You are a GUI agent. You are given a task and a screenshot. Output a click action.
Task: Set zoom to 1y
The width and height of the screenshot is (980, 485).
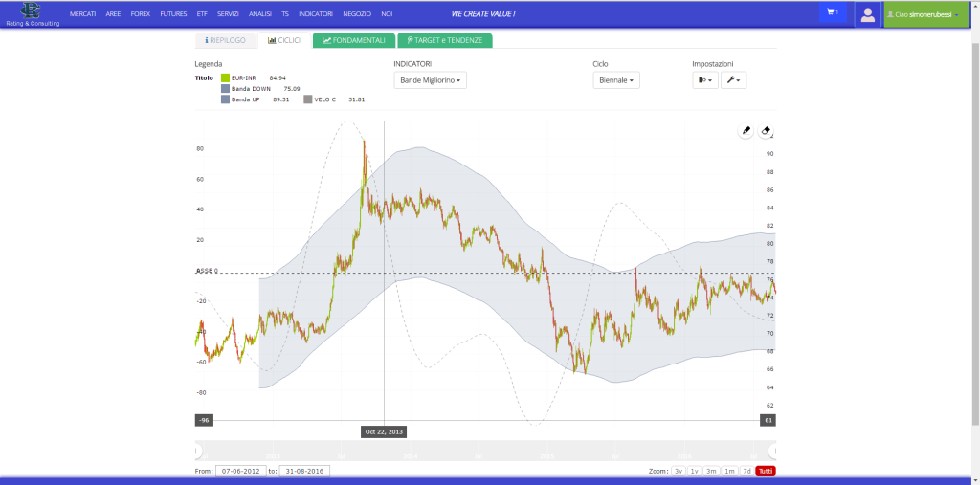[x=695, y=471]
